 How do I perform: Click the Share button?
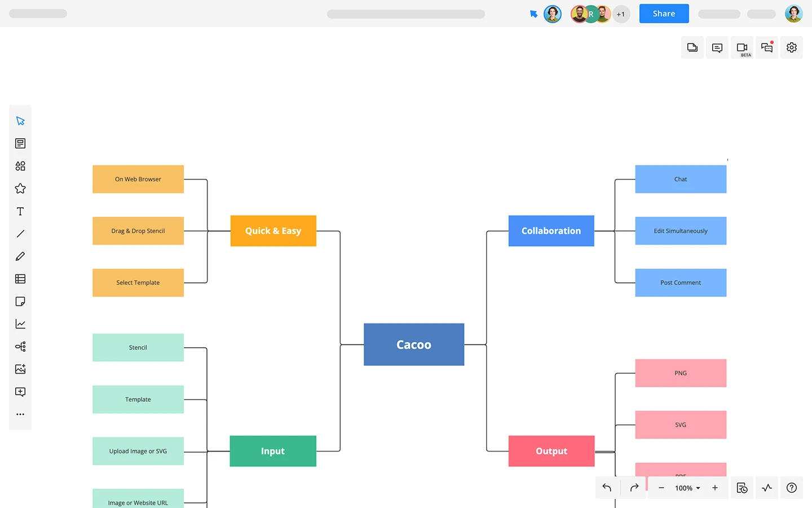[664, 14]
